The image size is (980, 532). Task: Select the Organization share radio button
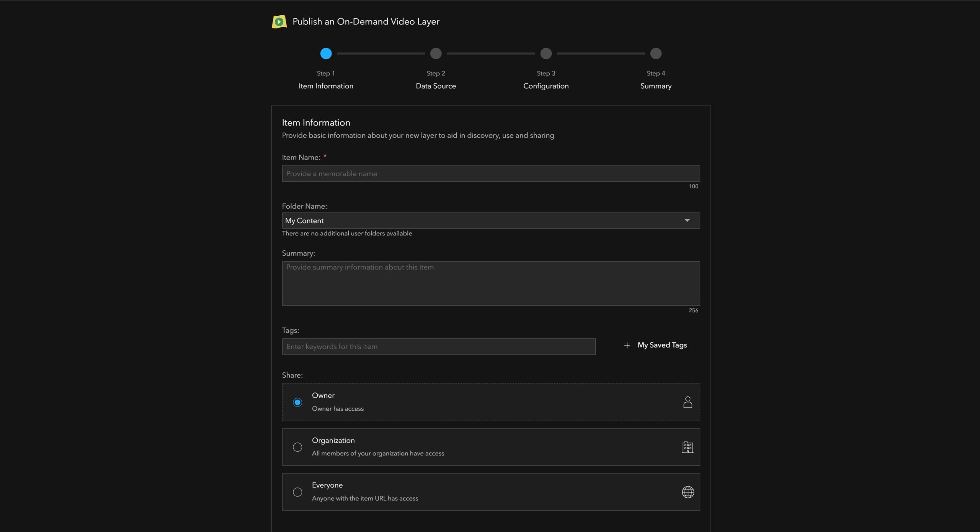pyautogui.click(x=297, y=447)
